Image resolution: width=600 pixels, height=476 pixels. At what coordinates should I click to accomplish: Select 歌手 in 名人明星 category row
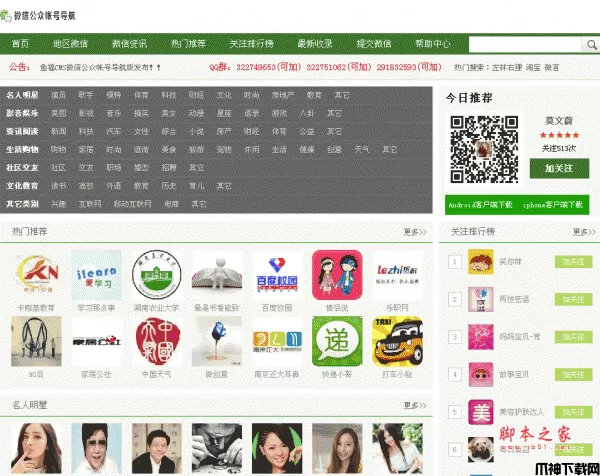pos(86,95)
